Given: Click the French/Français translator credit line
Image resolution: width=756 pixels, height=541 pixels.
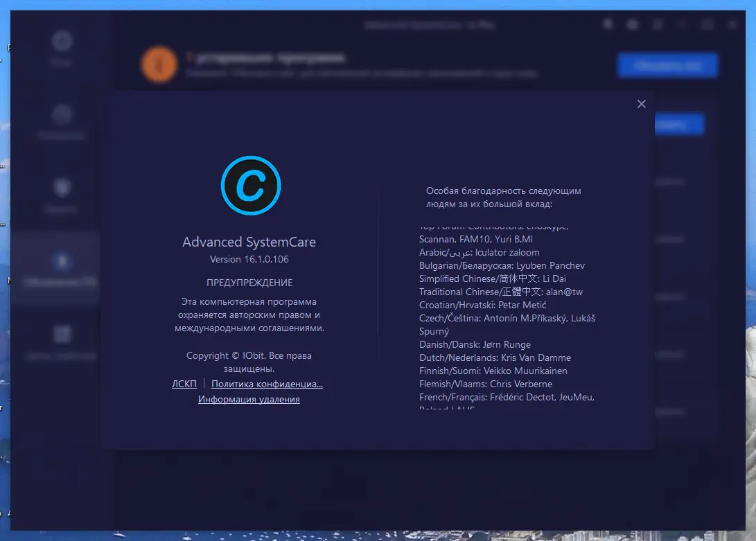Looking at the screenshot, I should point(507,398).
